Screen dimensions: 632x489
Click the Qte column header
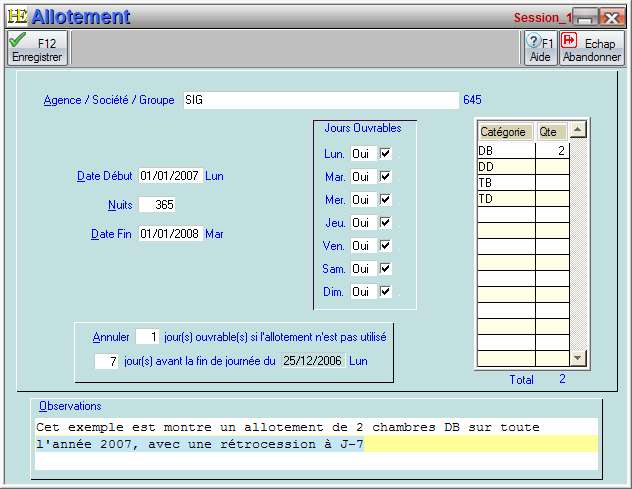pyautogui.click(x=552, y=132)
